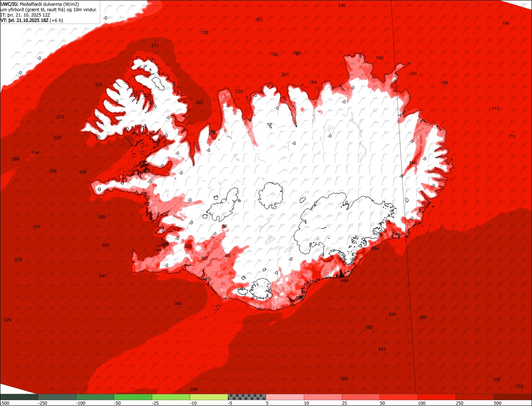Click the map value 340
Screen dimensions: 532x406
(178, 303)
